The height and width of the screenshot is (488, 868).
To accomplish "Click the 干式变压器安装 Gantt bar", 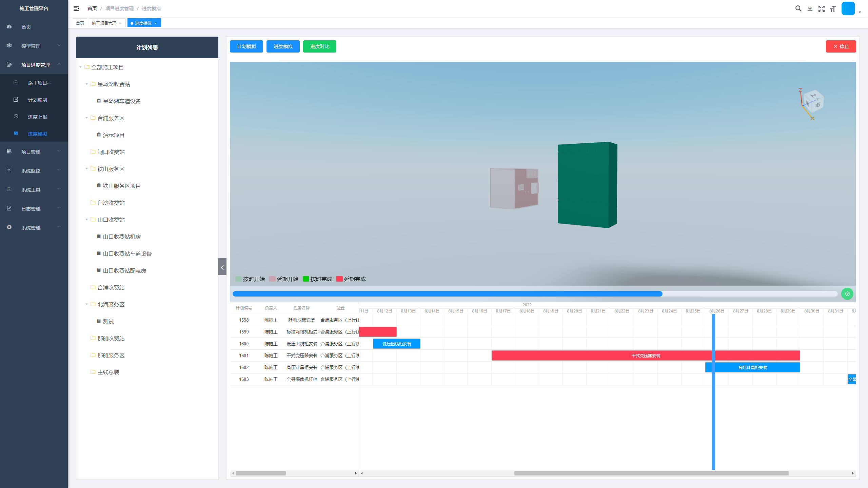I will click(646, 355).
